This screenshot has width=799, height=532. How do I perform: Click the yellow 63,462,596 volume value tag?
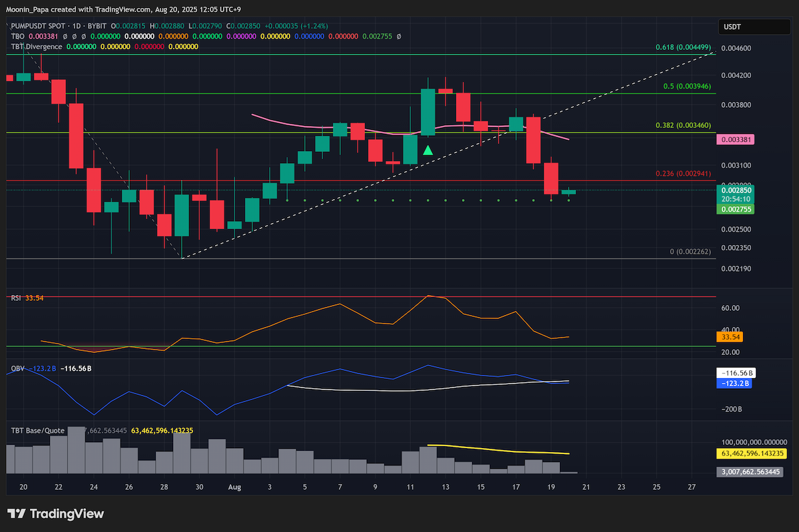pos(752,453)
